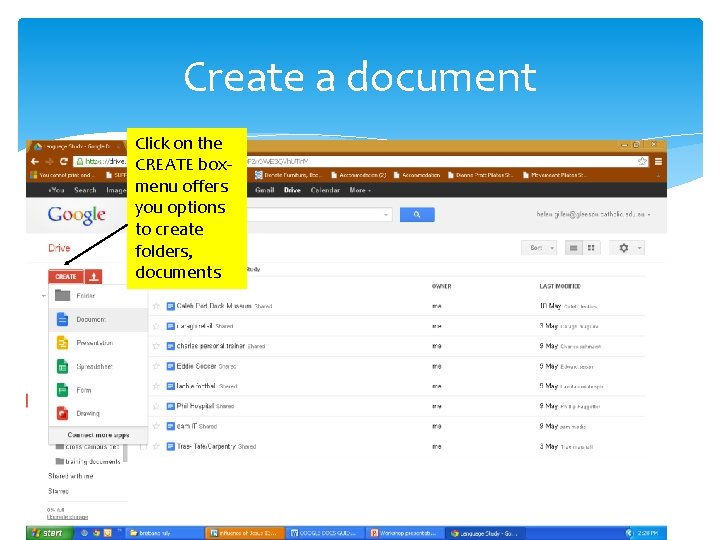Open the Sort dropdown

(x=540, y=248)
